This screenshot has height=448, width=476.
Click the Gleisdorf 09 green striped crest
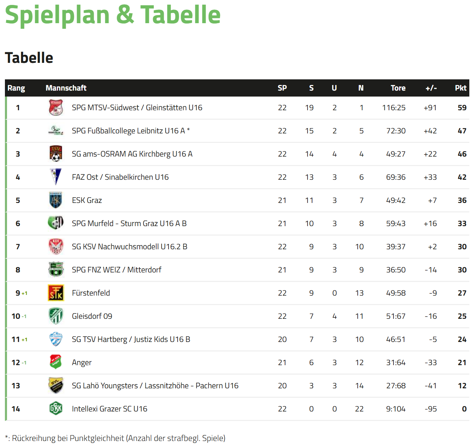(x=56, y=316)
